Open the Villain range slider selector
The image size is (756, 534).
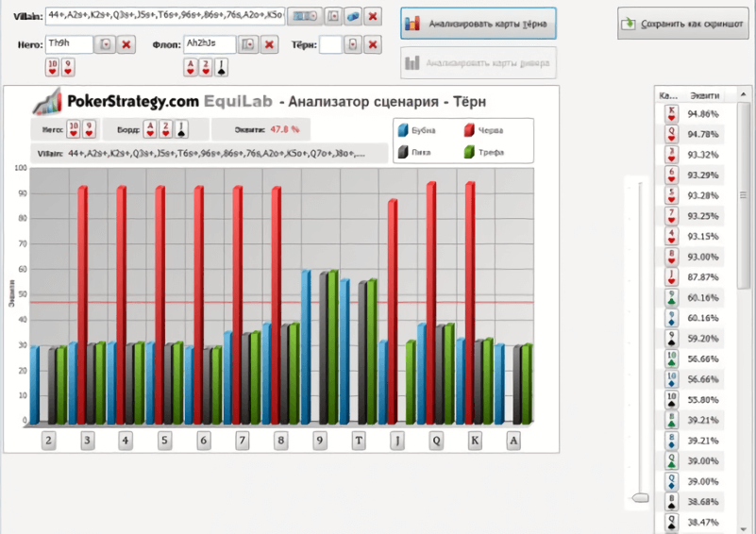click(x=305, y=16)
